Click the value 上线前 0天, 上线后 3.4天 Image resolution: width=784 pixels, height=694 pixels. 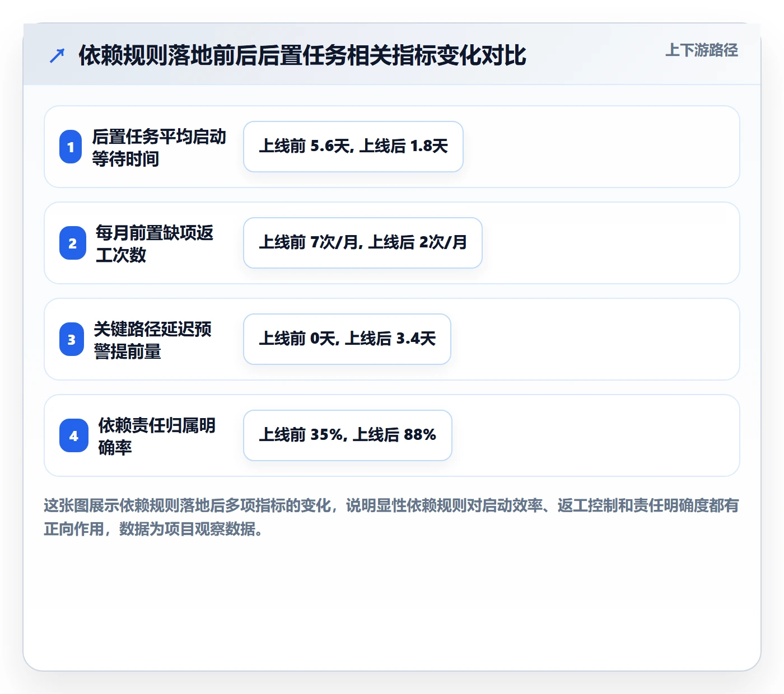pyautogui.click(x=347, y=339)
